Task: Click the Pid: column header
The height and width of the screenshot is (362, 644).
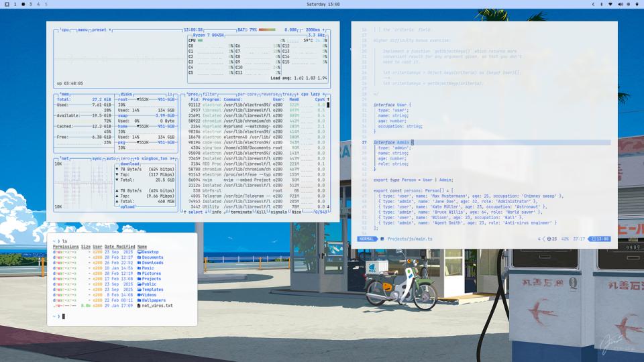Action: click(195, 99)
